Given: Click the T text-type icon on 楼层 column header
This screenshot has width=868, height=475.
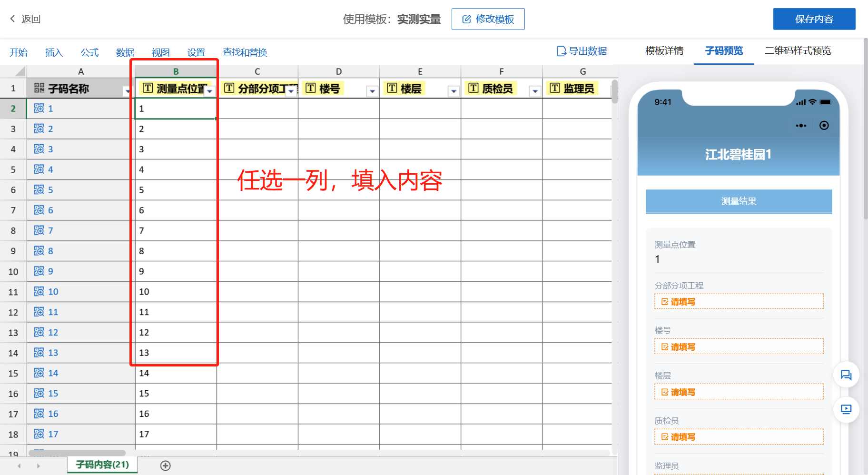Looking at the screenshot, I should (392, 88).
